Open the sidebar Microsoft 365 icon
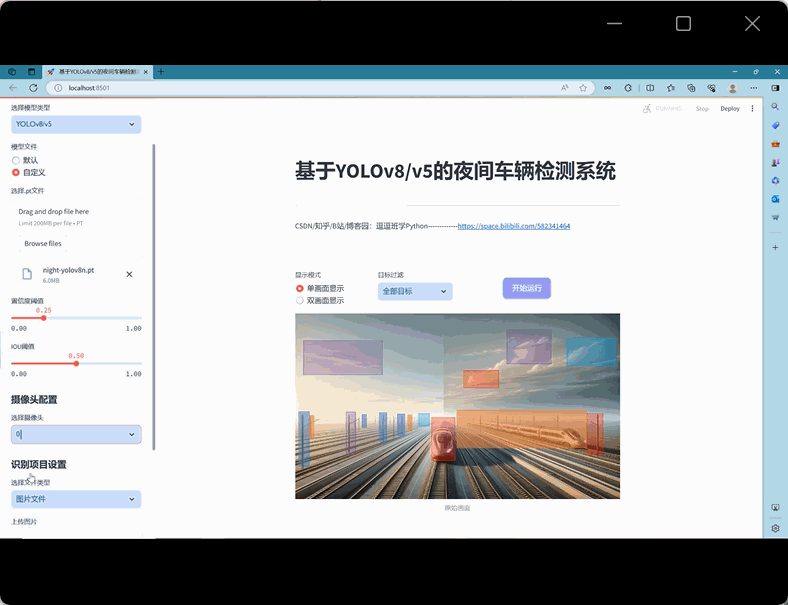The width and height of the screenshot is (788, 605). pos(775,180)
